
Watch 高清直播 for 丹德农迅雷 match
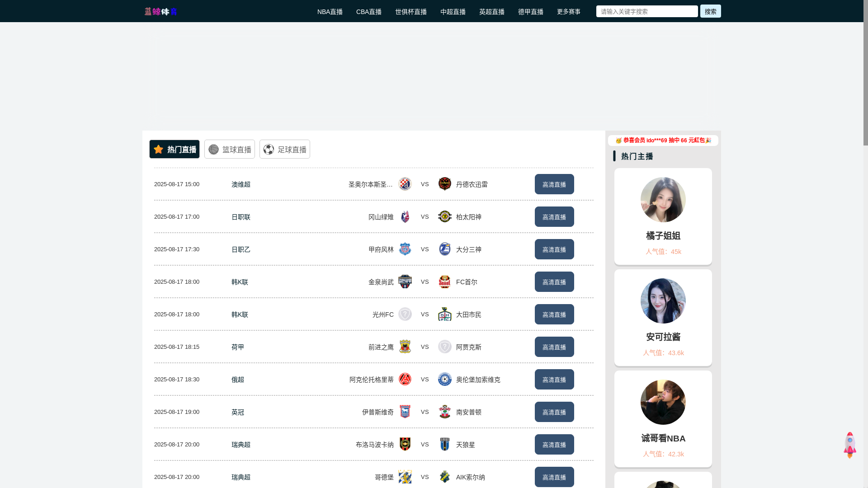point(554,184)
